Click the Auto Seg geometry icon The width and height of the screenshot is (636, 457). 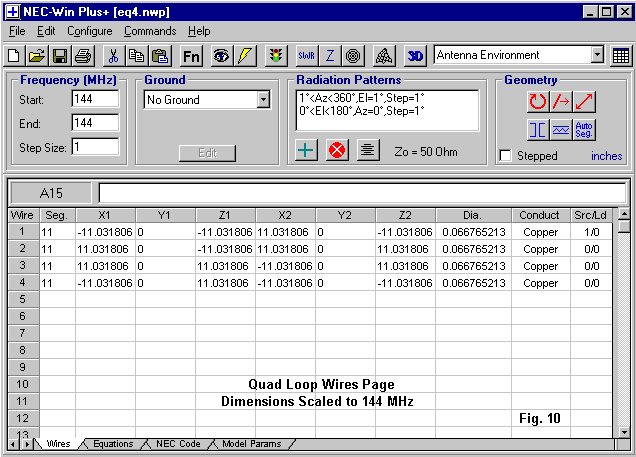click(x=585, y=129)
